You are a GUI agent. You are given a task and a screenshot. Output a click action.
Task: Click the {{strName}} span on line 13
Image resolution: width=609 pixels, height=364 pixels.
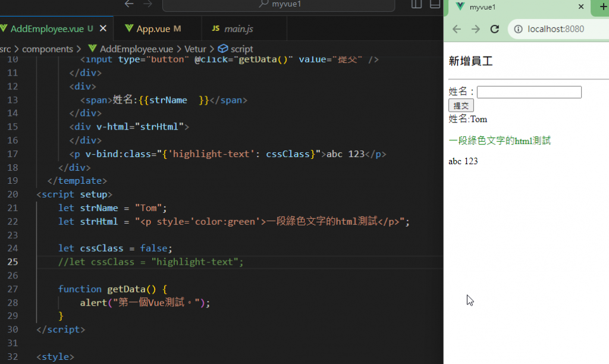pyautogui.click(x=164, y=100)
